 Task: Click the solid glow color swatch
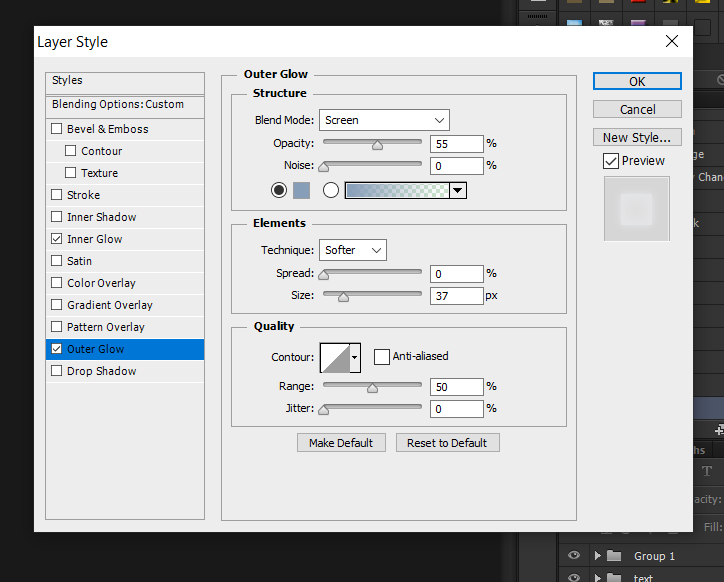coord(302,190)
